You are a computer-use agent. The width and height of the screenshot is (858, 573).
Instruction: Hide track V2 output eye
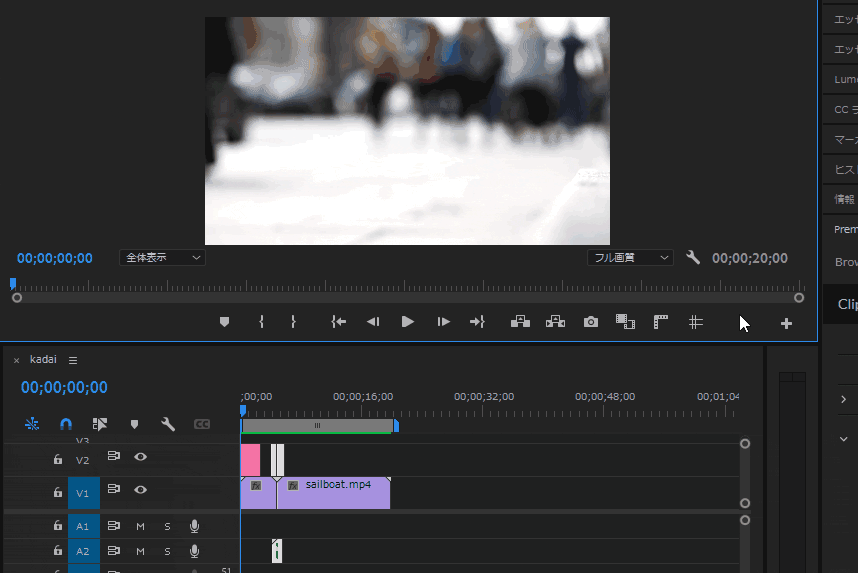click(x=141, y=456)
